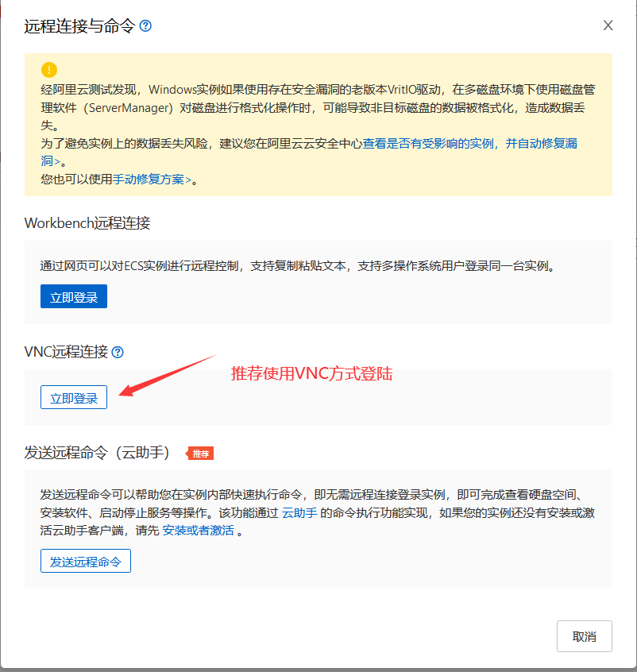Click the 远程连接与命令 dialog title
The height and width of the screenshot is (672, 637).
coord(79,26)
